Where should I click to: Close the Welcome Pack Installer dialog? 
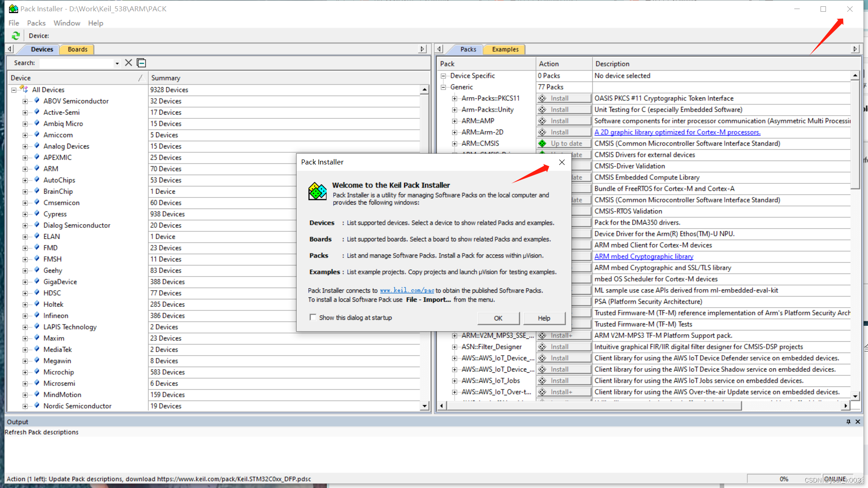point(561,162)
